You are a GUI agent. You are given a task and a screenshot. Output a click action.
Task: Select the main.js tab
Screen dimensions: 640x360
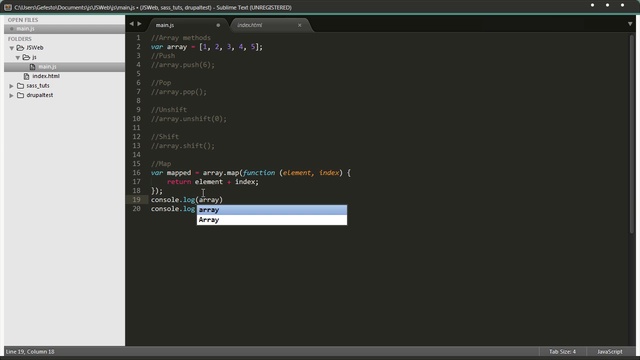pyautogui.click(x=165, y=25)
